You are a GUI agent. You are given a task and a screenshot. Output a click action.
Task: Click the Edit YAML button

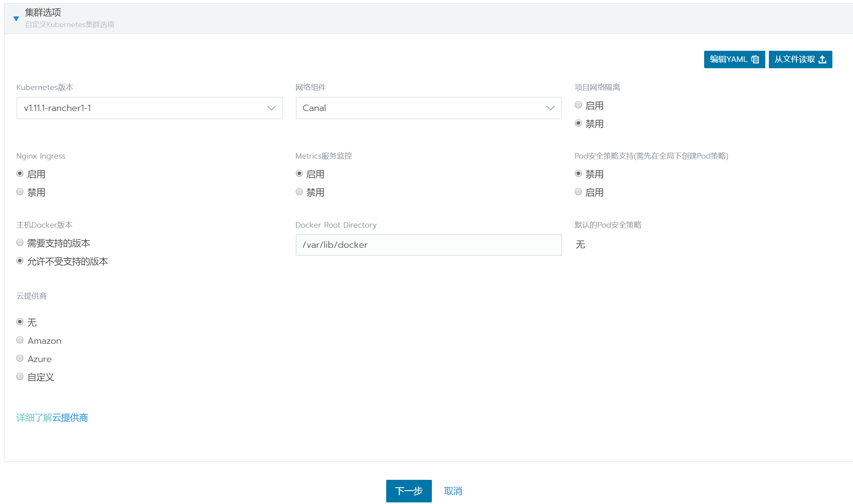coord(734,59)
